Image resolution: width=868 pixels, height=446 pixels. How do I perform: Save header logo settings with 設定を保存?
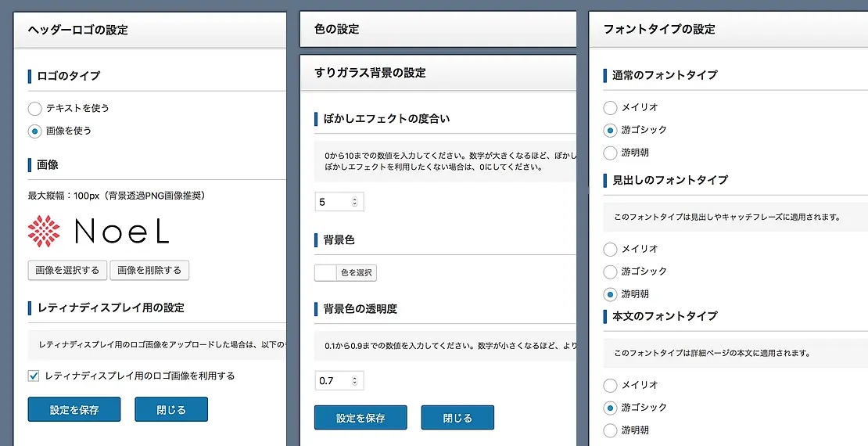pyautogui.click(x=74, y=410)
